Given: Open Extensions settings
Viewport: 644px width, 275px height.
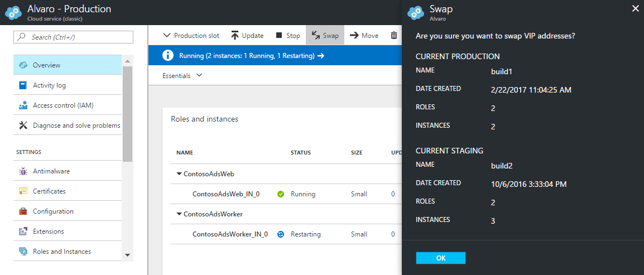Looking at the screenshot, I should (x=68, y=231).
